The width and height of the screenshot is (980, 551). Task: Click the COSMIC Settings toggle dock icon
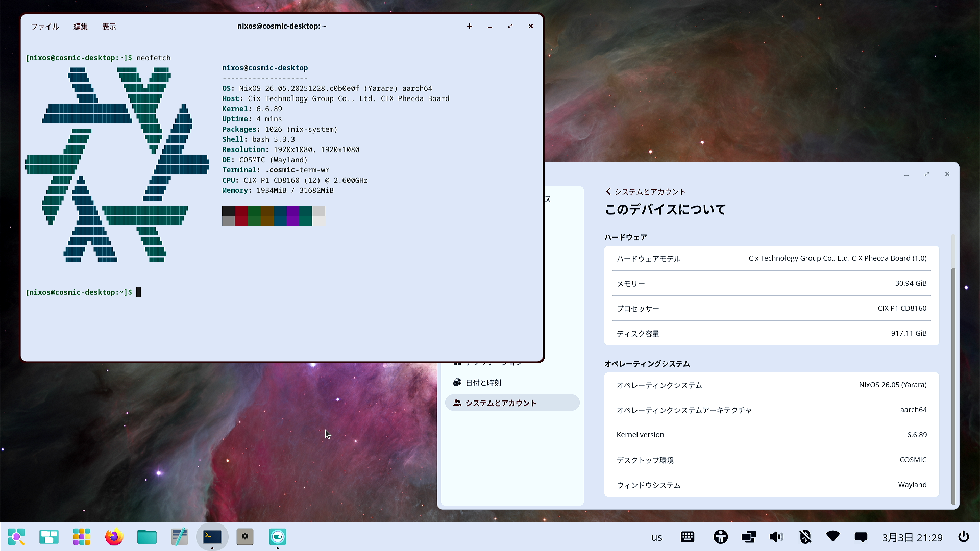tap(278, 537)
